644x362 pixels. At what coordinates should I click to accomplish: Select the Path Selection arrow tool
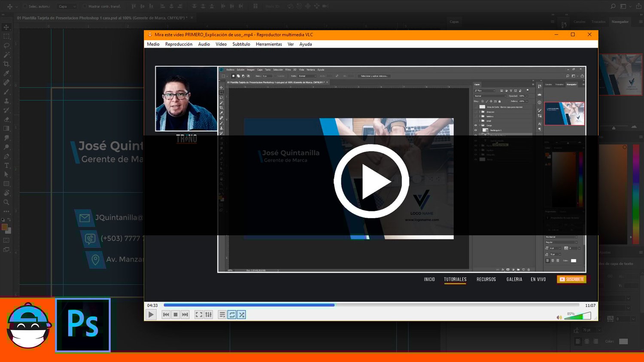click(x=6, y=174)
